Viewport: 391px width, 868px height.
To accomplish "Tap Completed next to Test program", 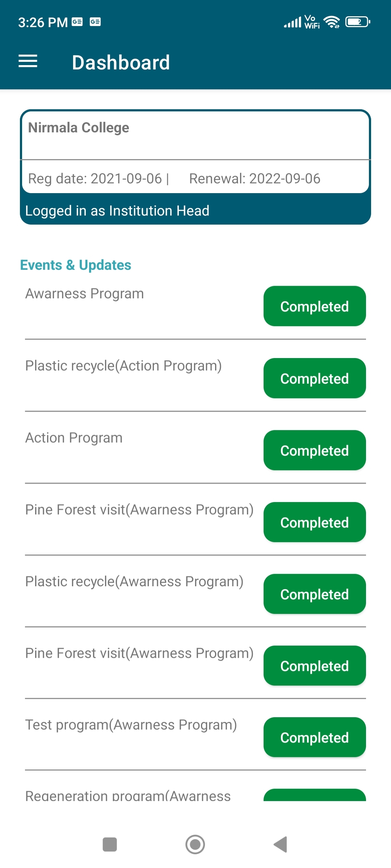I will pyautogui.click(x=314, y=737).
